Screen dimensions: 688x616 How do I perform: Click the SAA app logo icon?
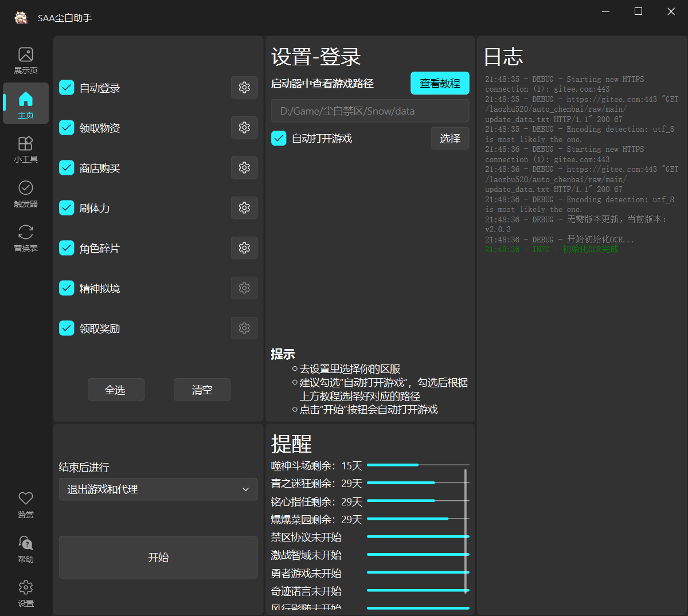click(x=21, y=18)
